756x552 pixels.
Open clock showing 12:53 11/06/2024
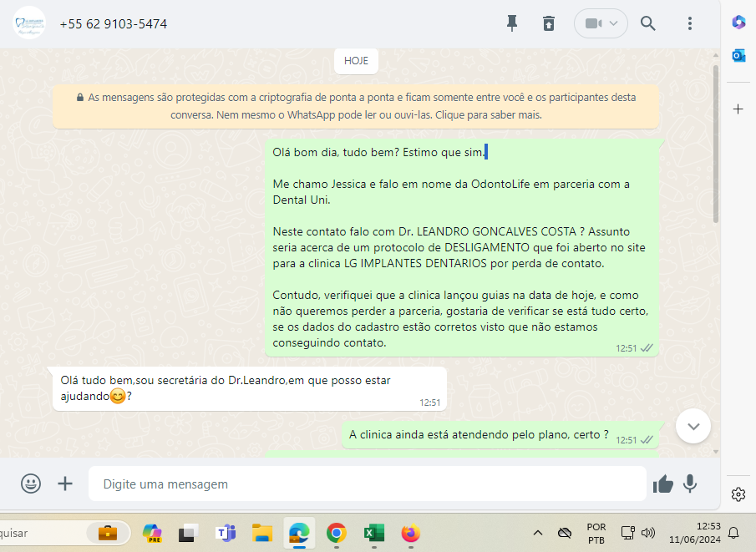695,533
